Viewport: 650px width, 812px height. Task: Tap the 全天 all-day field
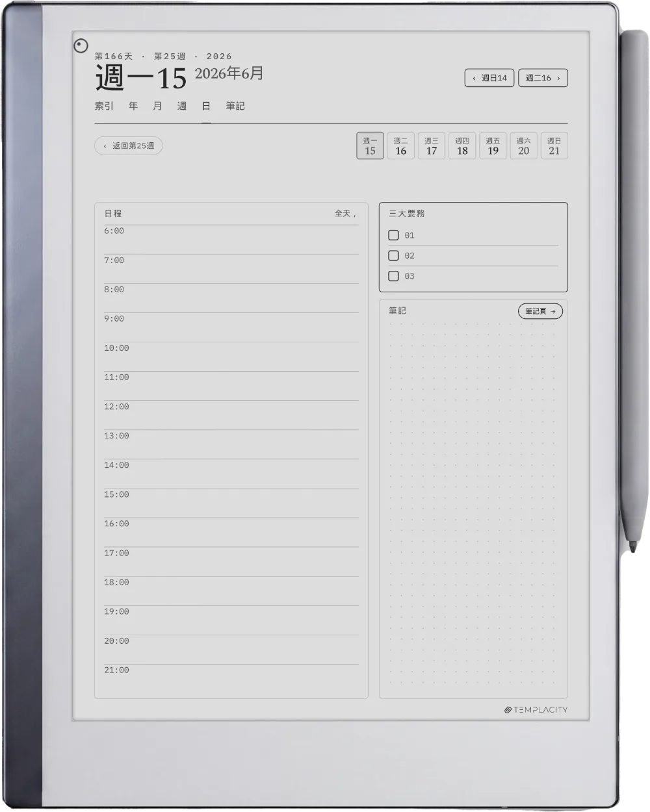[345, 213]
